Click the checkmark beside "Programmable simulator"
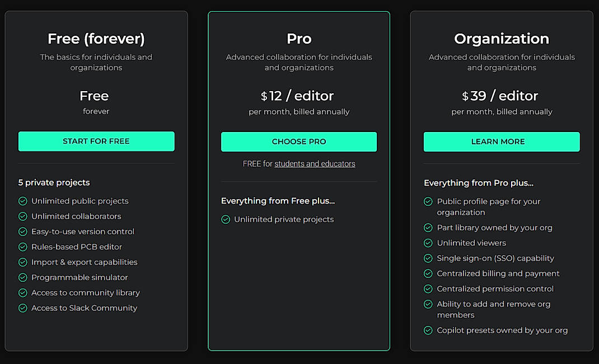Image resolution: width=599 pixels, height=364 pixels. [x=23, y=277]
